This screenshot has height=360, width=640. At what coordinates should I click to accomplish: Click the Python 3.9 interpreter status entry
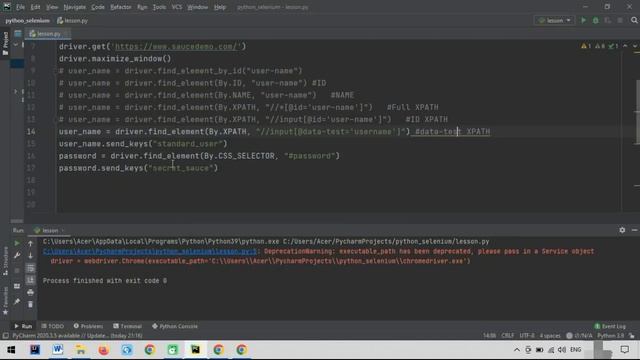611,336
